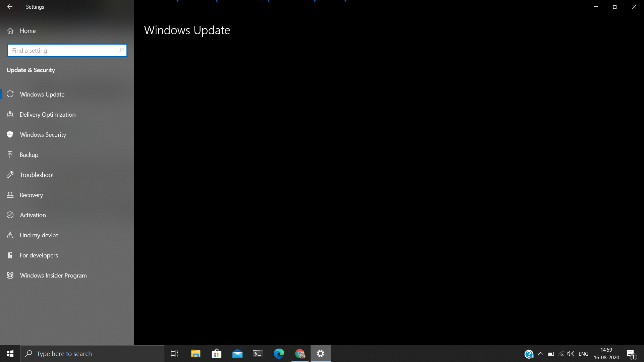Click the Troubleshoot wrench icon
This screenshot has height=362, width=644.
click(x=10, y=175)
